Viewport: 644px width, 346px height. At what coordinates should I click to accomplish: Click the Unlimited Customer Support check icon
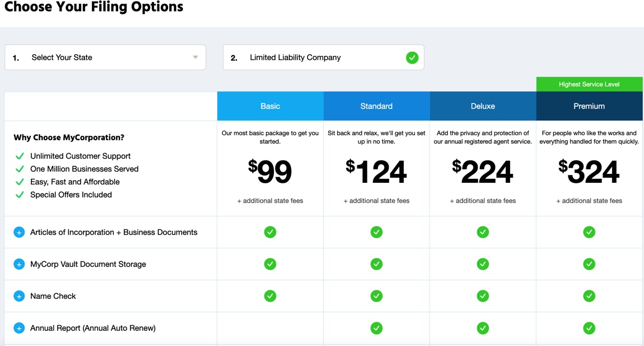19,156
